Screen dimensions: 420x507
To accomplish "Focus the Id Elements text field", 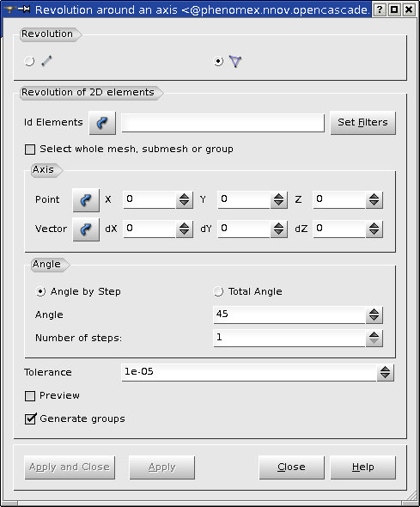I will tap(223, 123).
